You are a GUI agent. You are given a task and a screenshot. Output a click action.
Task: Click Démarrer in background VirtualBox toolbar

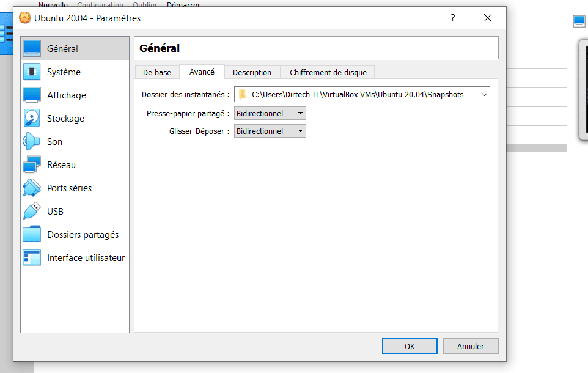click(183, 4)
